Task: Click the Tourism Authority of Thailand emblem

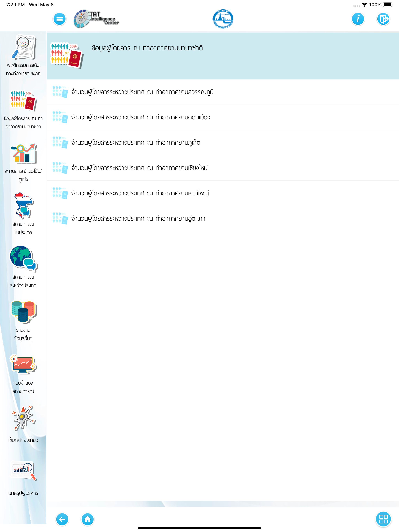Action: [x=223, y=19]
